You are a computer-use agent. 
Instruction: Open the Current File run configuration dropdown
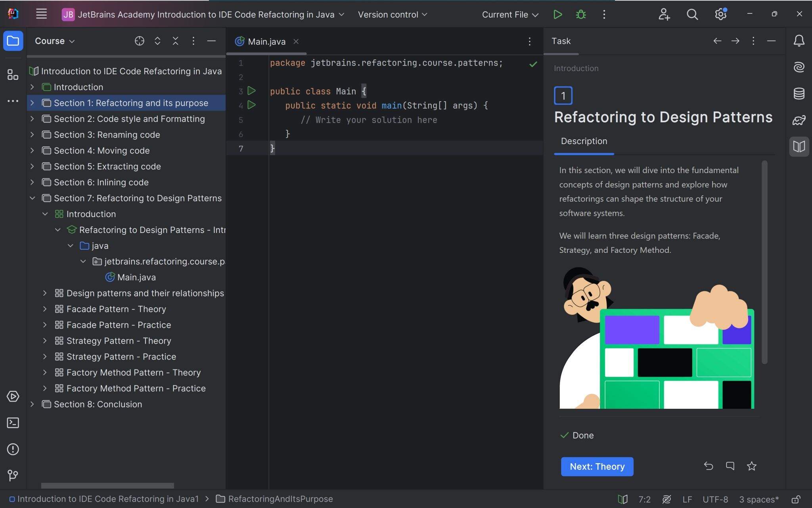pos(510,15)
